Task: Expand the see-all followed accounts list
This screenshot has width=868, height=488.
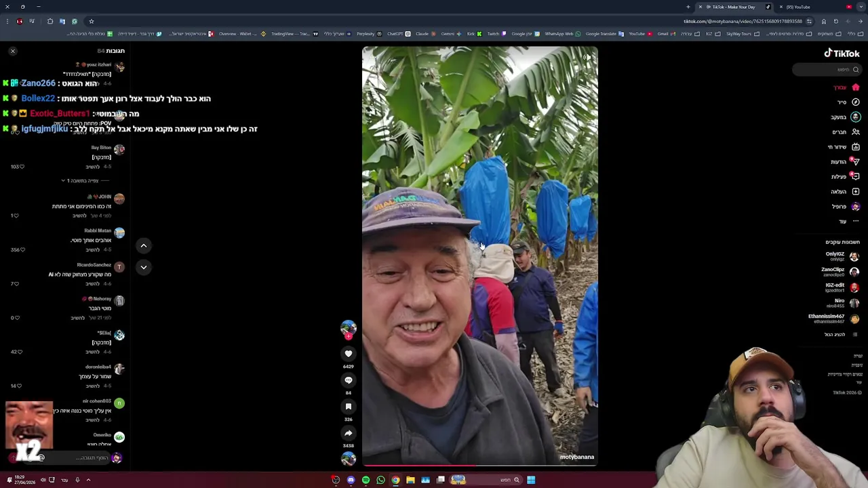Action: point(842,335)
